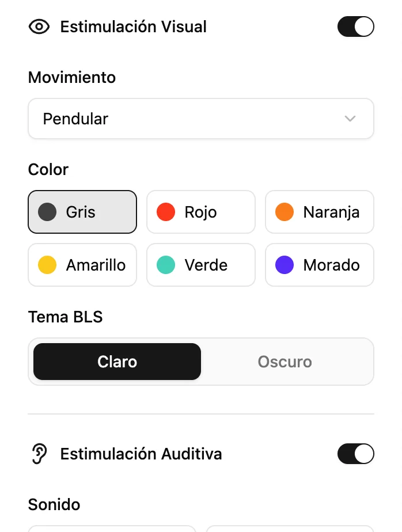The width and height of the screenshot is (402, 532).
Task: Click the teal dot inside the Verde button
Action: [x=165, y=265]
